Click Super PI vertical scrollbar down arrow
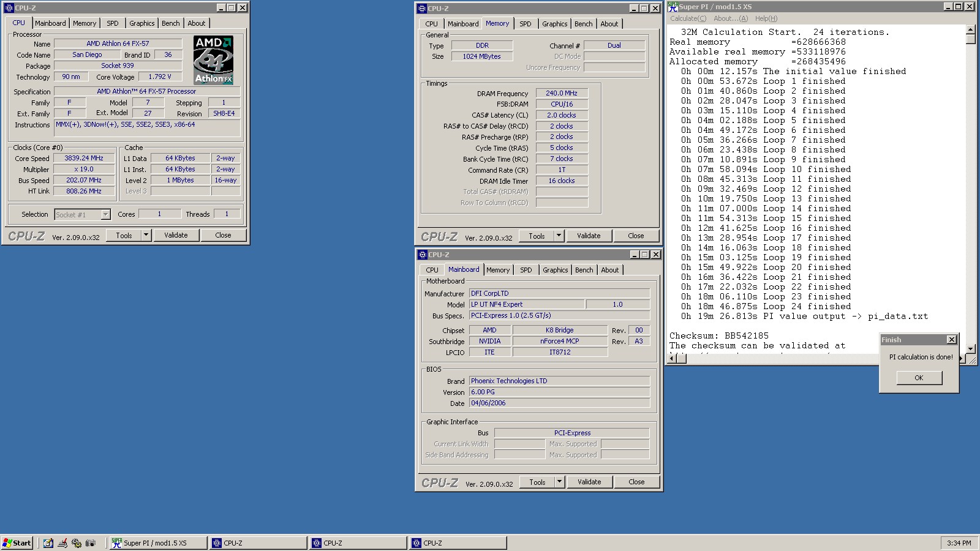980x551 pixels. 971,348
